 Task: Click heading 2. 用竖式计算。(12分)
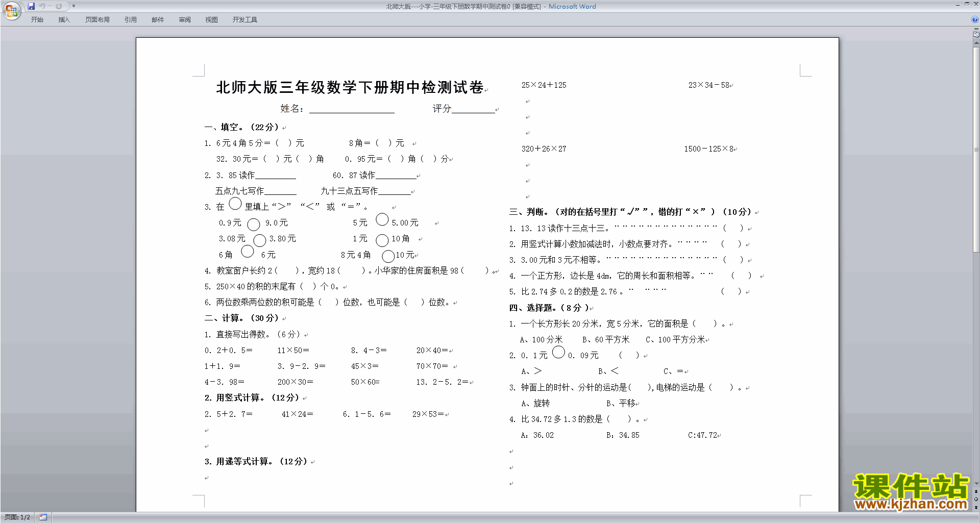click(x=252, y=397)
